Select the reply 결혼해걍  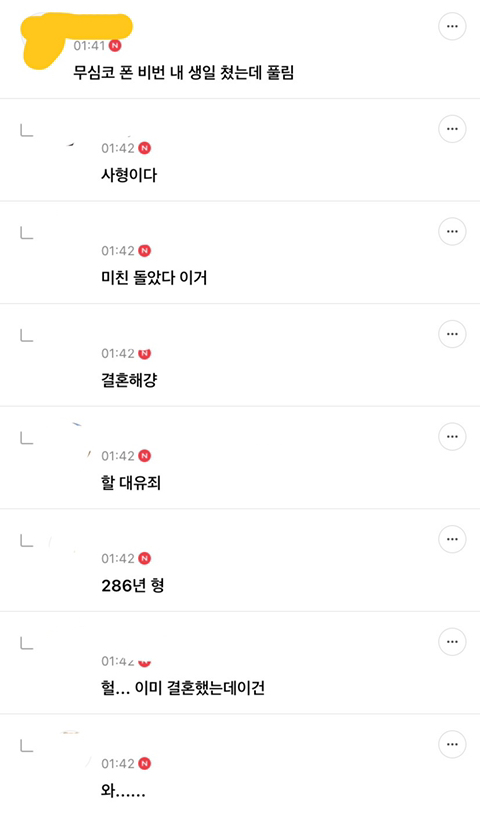129,380
